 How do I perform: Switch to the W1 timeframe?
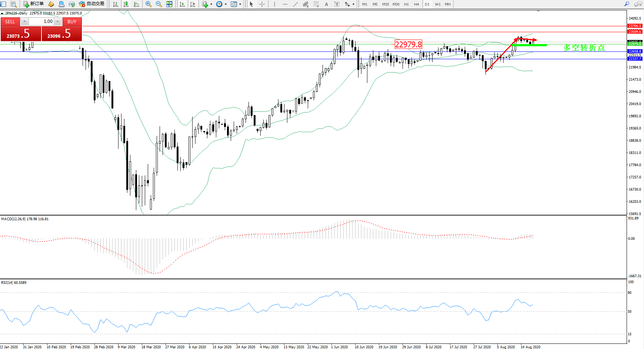click(x=437, y=4)
